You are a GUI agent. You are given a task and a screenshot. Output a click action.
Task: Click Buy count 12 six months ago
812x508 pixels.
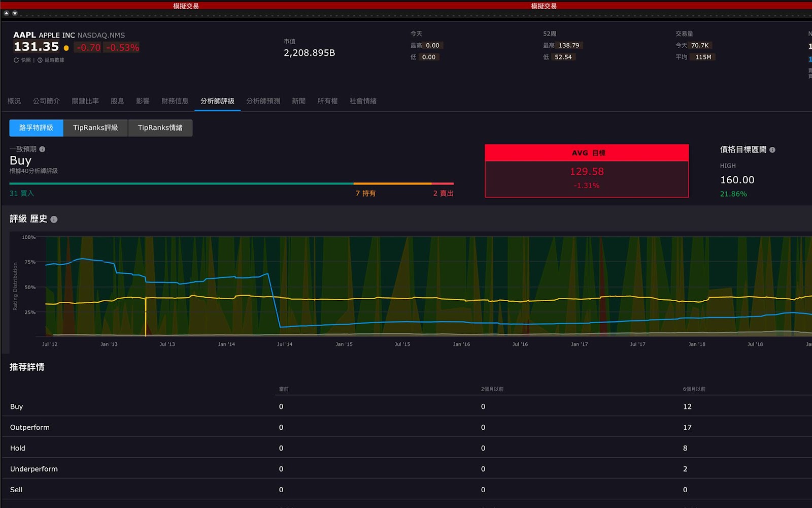point(687,407)
